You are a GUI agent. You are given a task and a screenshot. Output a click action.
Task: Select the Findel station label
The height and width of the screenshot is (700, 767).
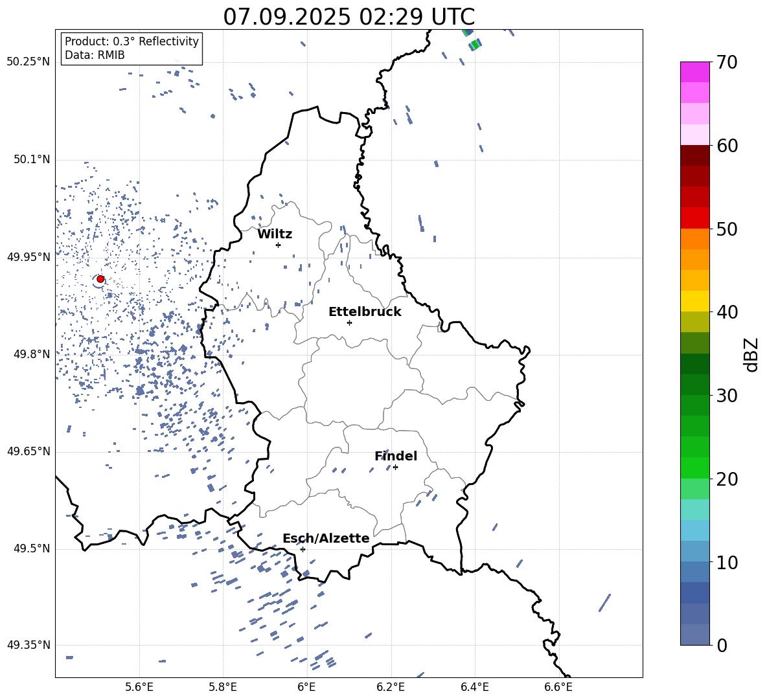396,456
